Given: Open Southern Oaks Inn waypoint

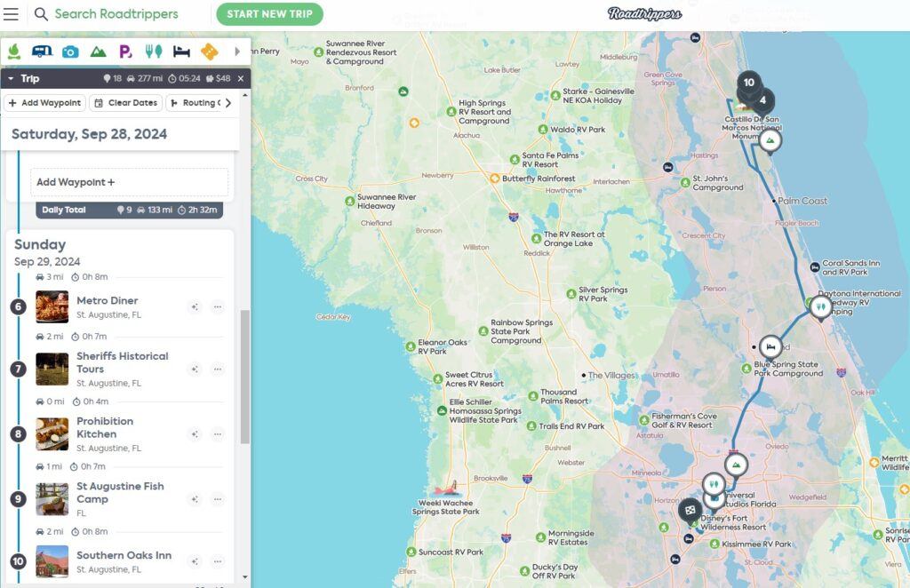Looking at the screenshot, I should click(124, 555).
